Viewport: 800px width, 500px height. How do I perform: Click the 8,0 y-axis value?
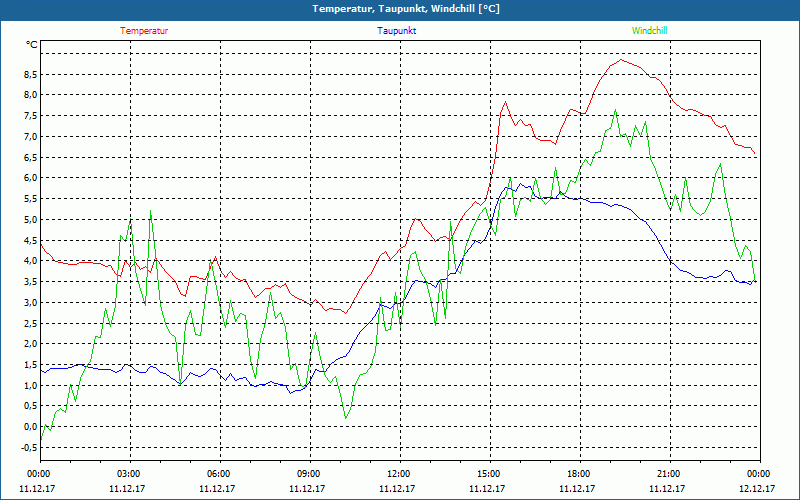(x=31, y=94)
